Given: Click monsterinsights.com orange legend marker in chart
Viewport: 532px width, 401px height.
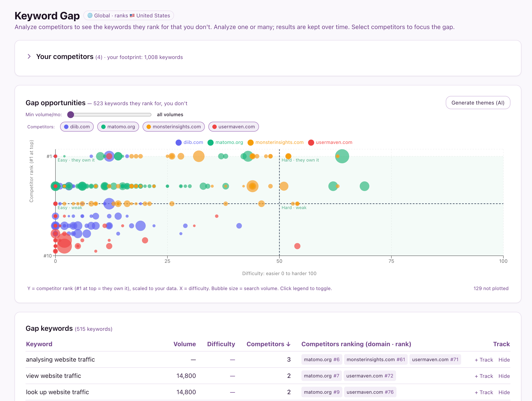Looking at the screenshot, I should [x=251, y=143].
